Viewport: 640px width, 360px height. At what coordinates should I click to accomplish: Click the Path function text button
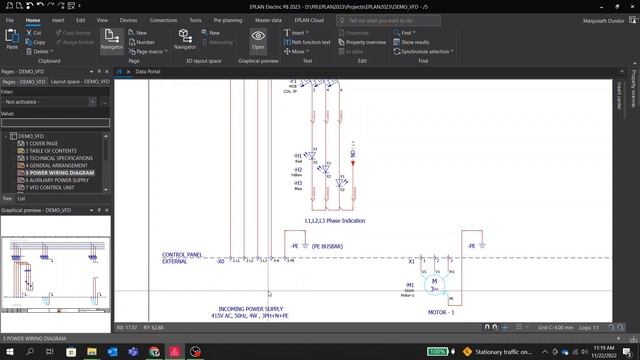[307, 42]
